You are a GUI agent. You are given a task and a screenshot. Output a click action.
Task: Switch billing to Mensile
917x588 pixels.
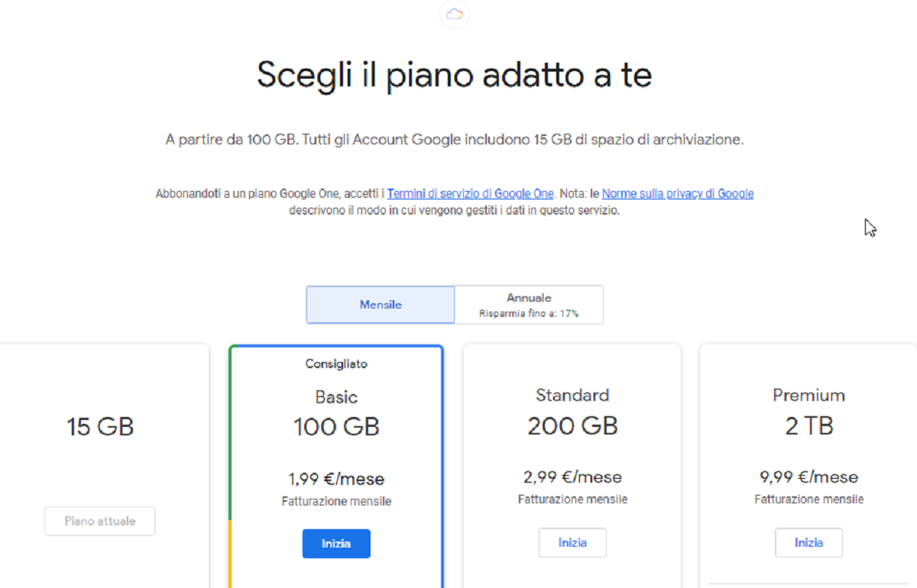click(381, 305)
